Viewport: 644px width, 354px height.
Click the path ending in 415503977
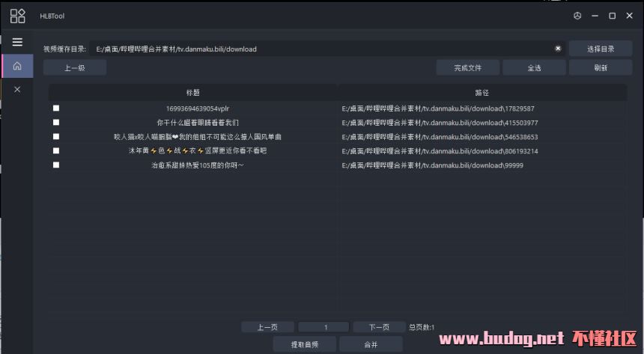click(x=440, y=123)
